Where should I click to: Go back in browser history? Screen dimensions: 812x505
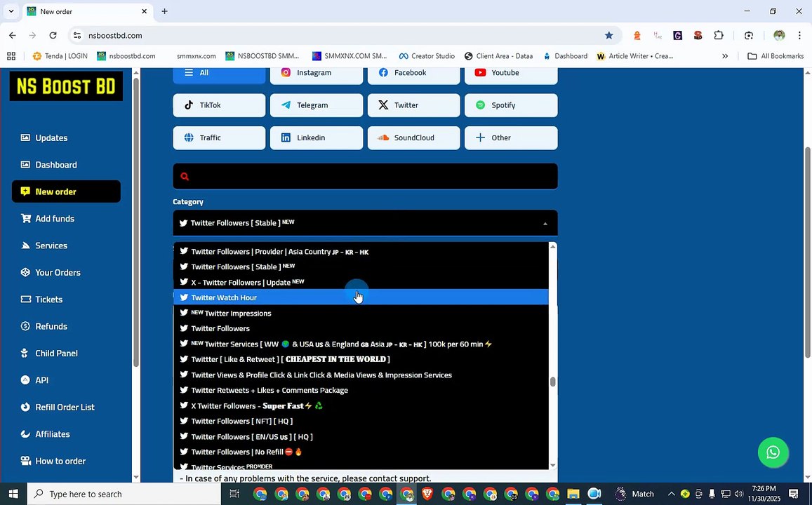pyautogui.click(x=13, y=35)
